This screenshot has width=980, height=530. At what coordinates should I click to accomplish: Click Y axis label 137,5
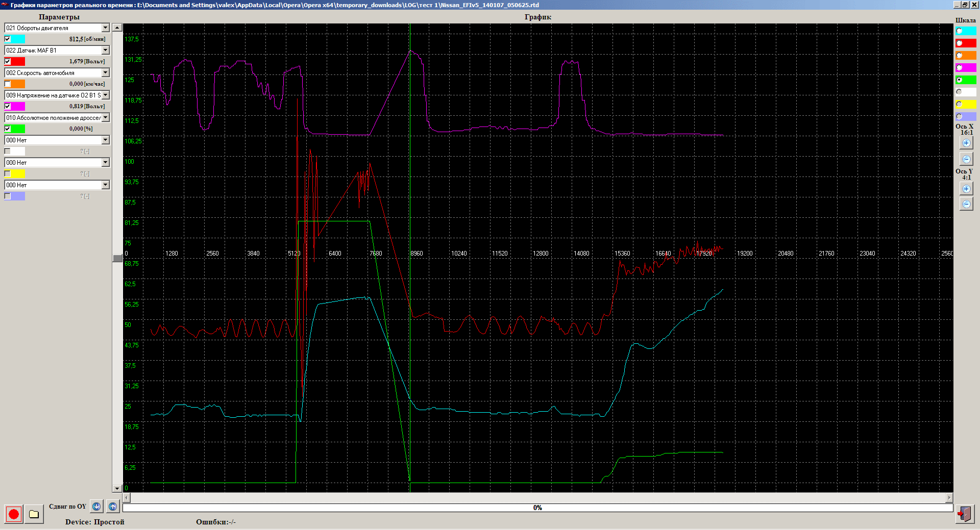(132, 39)
